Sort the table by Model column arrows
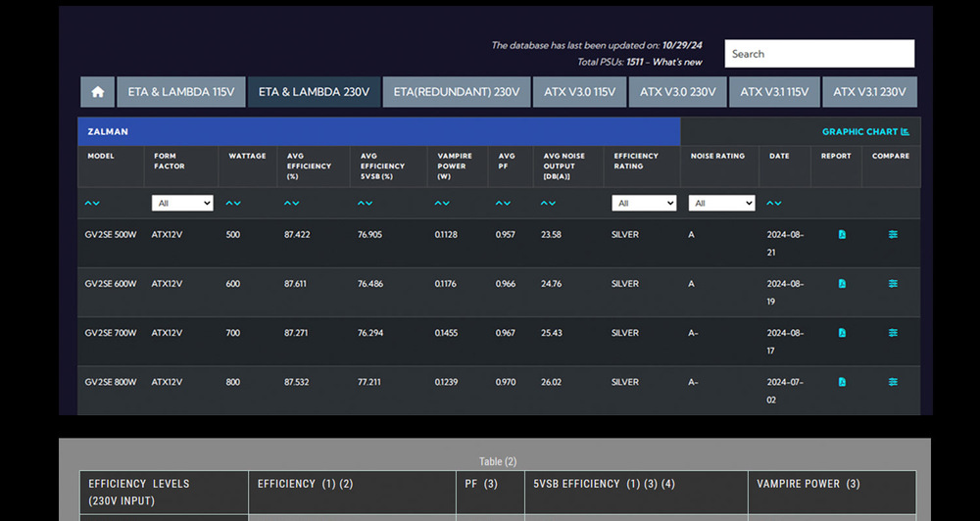980x521 pixels. [x=92, y=203]
